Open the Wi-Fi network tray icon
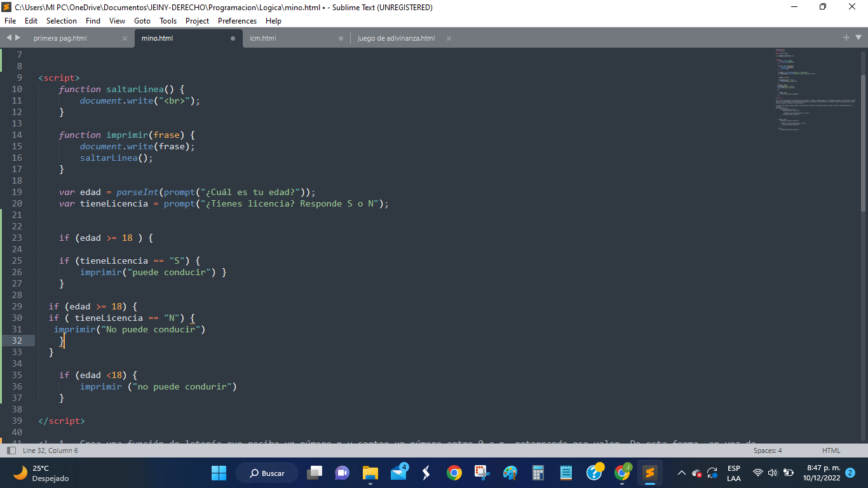This screenshot has width=868, height=488. coord(758,473)
